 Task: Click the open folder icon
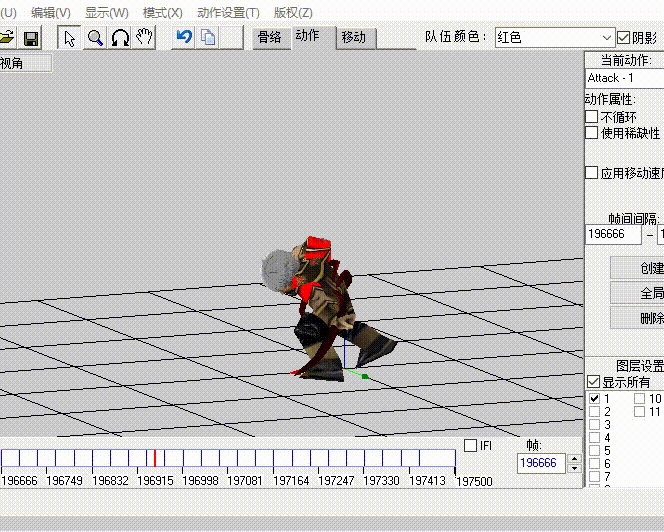point(7,38)
